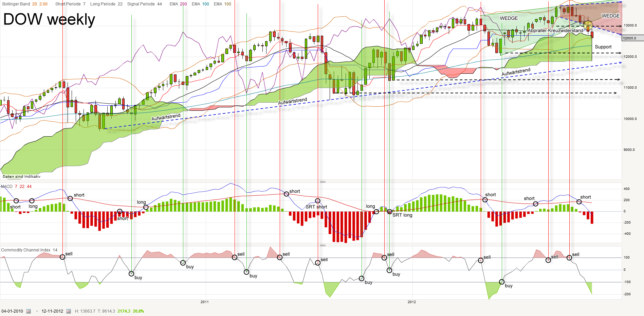Click the rightmost CCI buy signal marker

point(502,281)
